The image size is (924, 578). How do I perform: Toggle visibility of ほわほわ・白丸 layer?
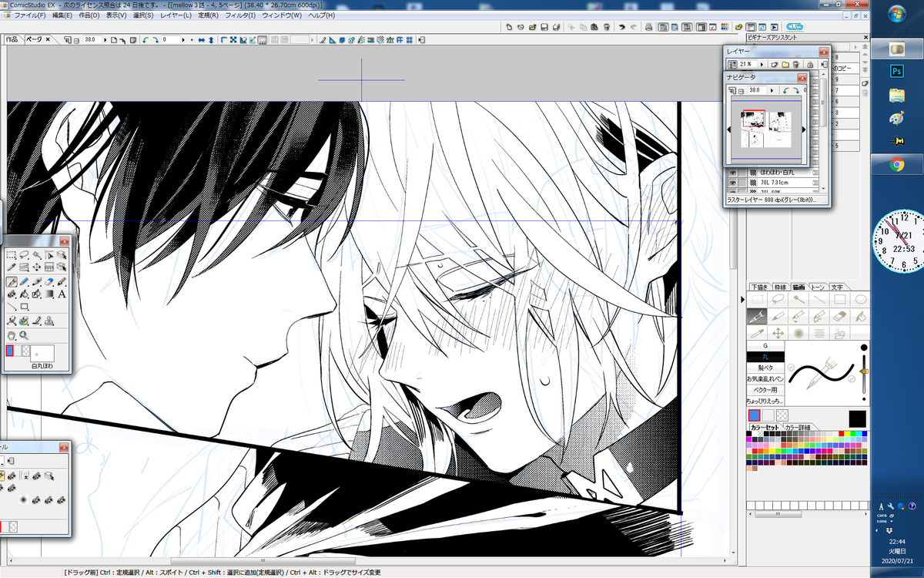[x=732, y=173]
